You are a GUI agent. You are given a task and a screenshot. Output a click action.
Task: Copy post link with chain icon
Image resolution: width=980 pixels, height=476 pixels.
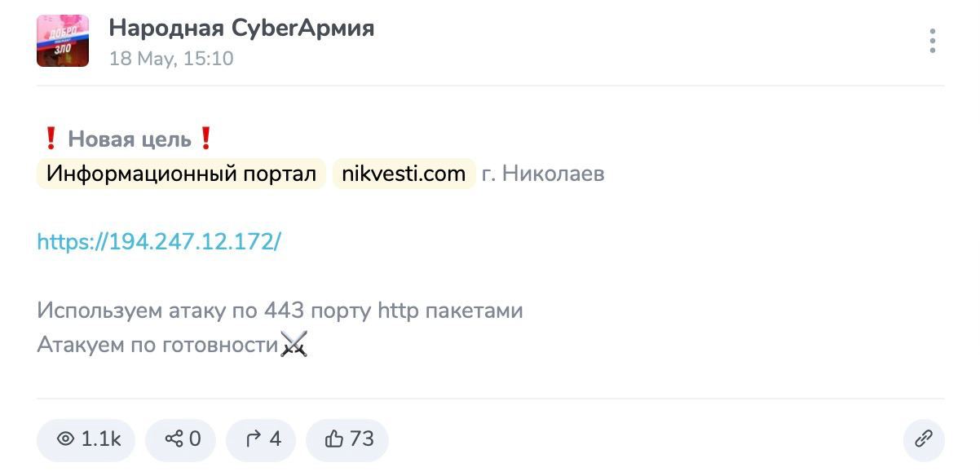coord(924,439)
